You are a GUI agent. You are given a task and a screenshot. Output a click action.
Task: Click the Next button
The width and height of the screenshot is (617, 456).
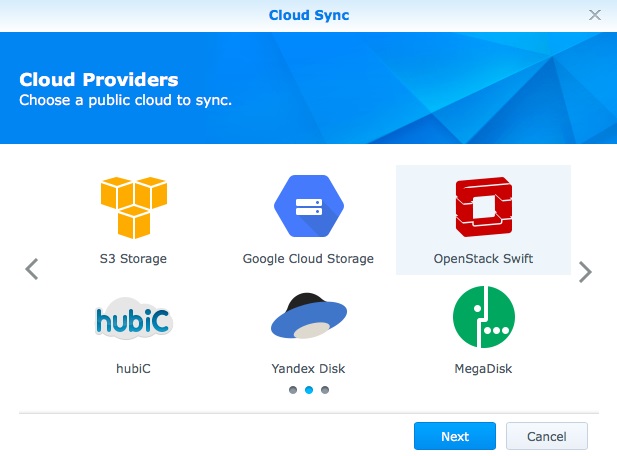click(x=455, y=436)
